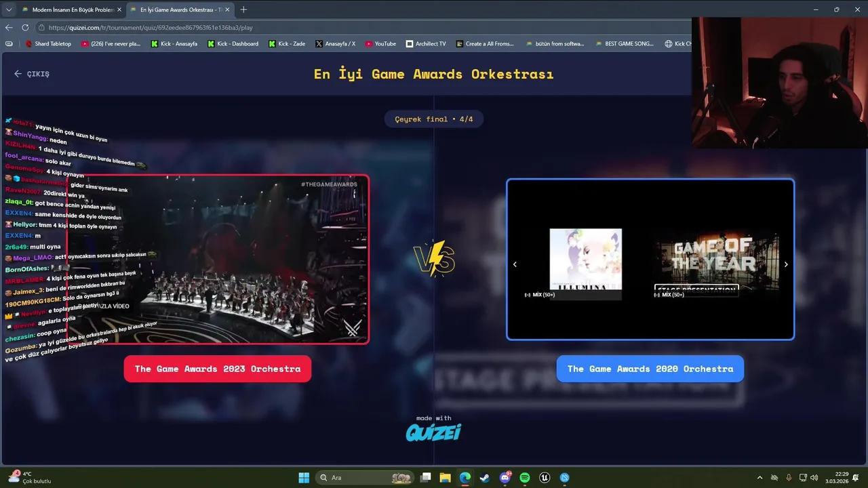
Task: Click the previous arrow in 2020 video carousel
Action: 515,264
